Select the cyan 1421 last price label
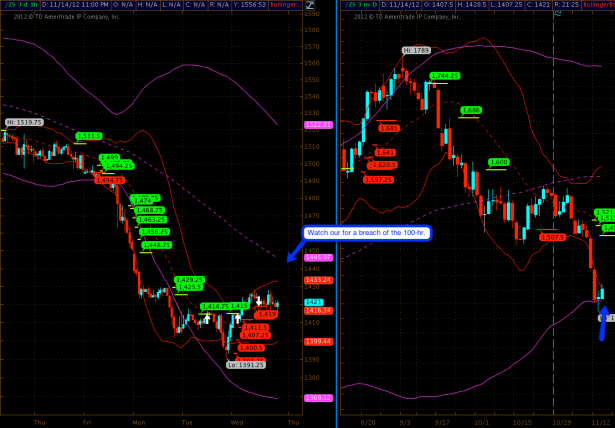This screenshot has width=615, height=428. 313,301
